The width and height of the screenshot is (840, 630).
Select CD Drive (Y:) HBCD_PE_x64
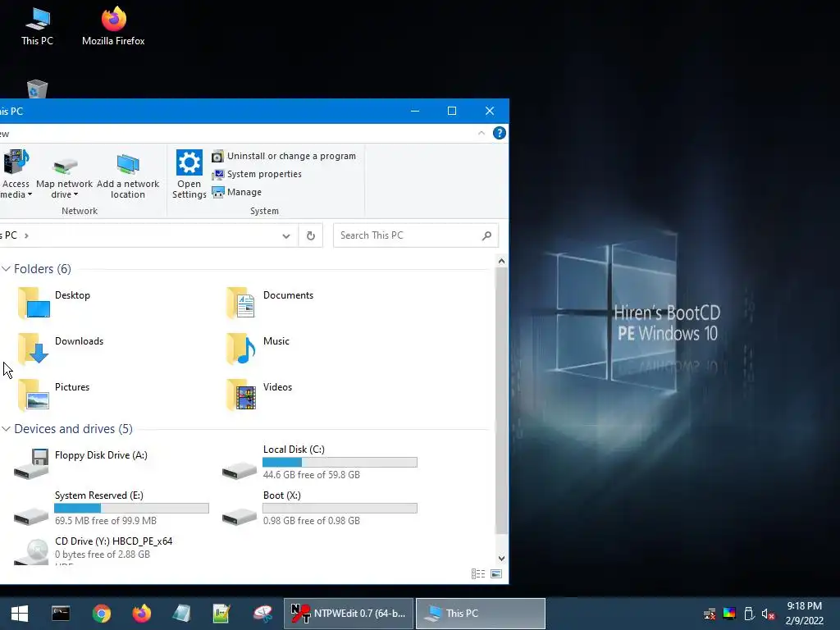(94, 550)
